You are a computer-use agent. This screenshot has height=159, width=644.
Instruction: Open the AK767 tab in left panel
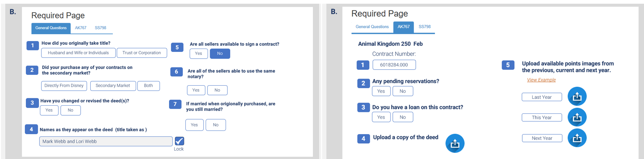click(81, 28)
